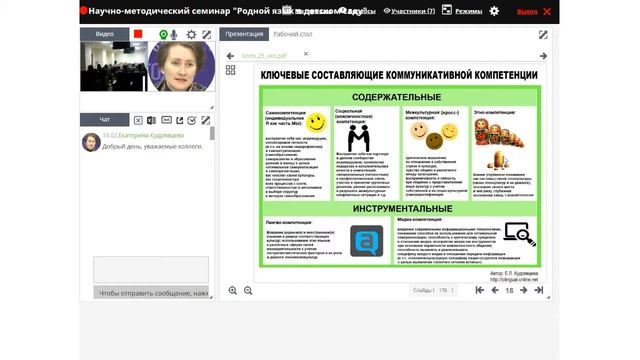Stop recording with the red square button
This screenshot has width=640, height=360.
point(138,34)
